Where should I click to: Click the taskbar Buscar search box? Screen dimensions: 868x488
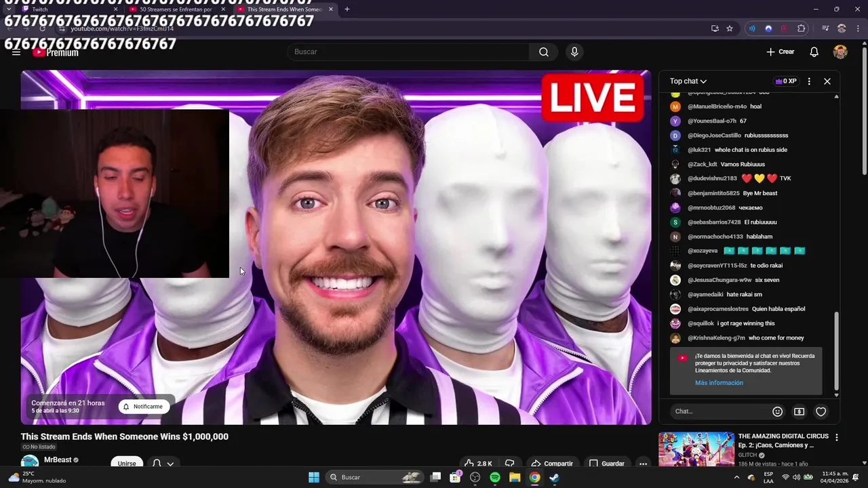[x=375, y=477]
